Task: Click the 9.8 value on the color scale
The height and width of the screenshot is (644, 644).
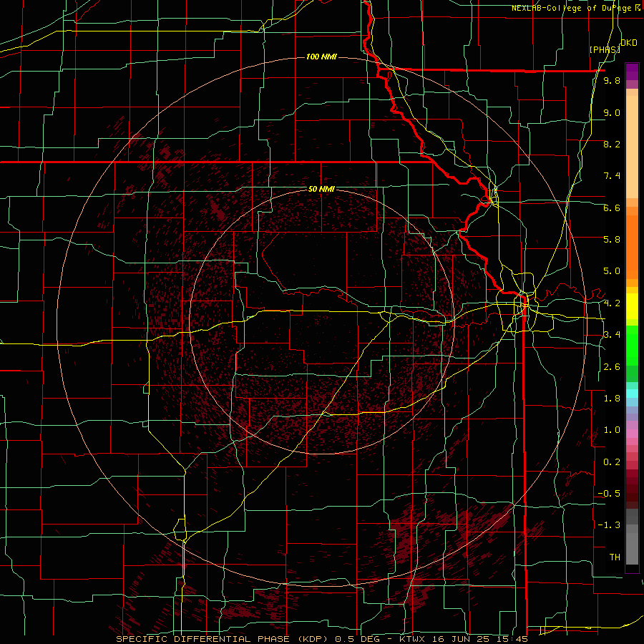Action: click(x=612, y=80)
